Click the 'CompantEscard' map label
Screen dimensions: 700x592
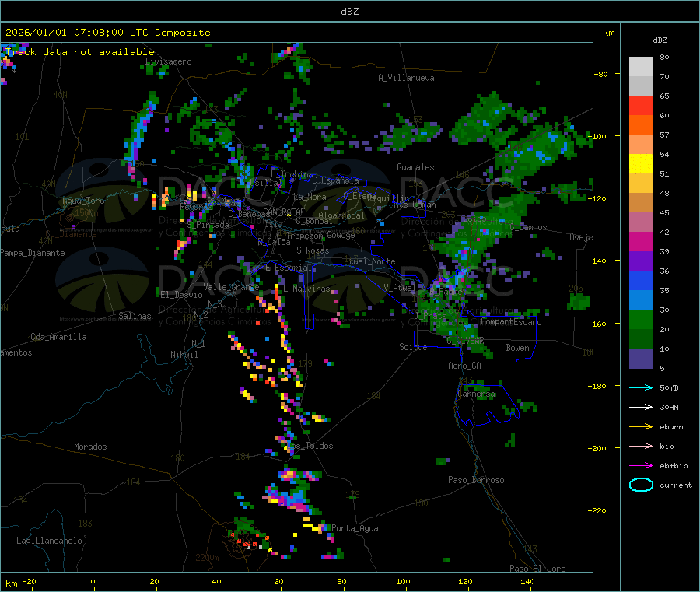512,322
